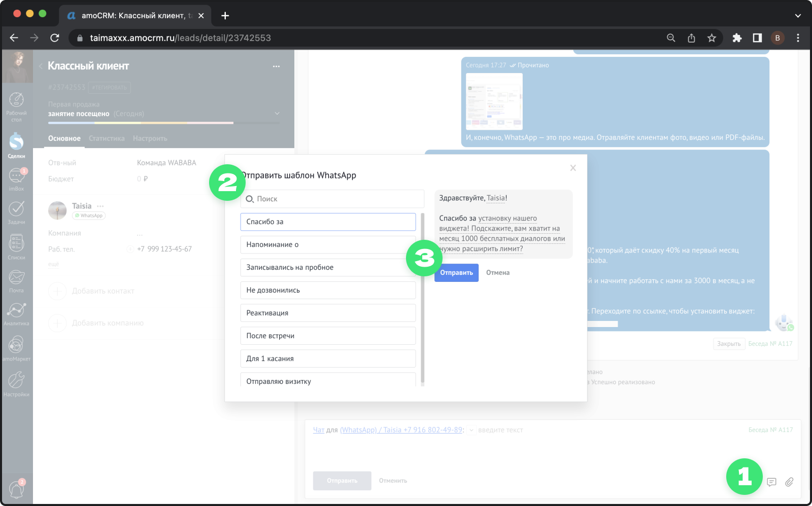Open the message templates icon in chat
This screenshot has height=506, width=812.
[x=771, y=482]
